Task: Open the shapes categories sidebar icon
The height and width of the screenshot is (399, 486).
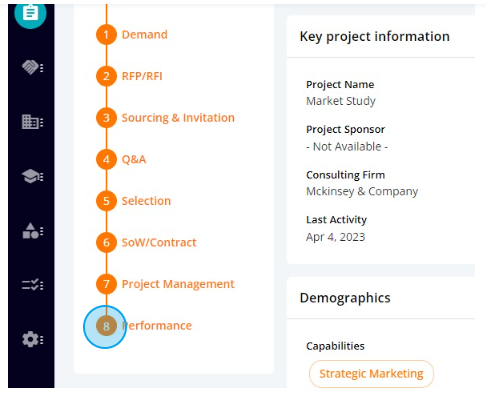Action: pyautogui.click(x=32, y=231)
